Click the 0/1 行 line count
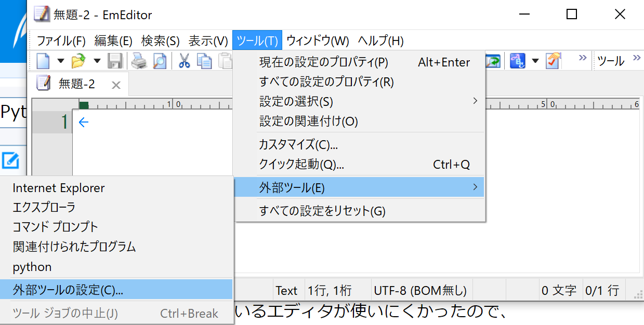This screenshot has width=644, height=325. pyautogui.click(x=602, y=291)
